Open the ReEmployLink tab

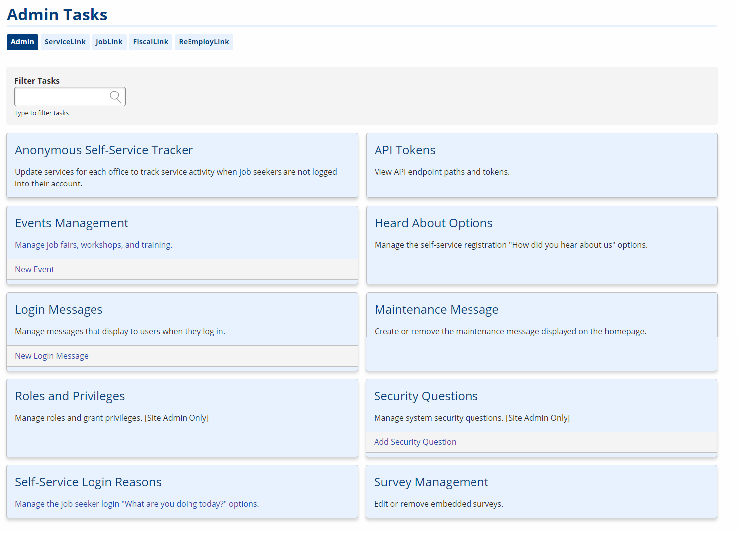pyautogui.click(x=203, y=42)
